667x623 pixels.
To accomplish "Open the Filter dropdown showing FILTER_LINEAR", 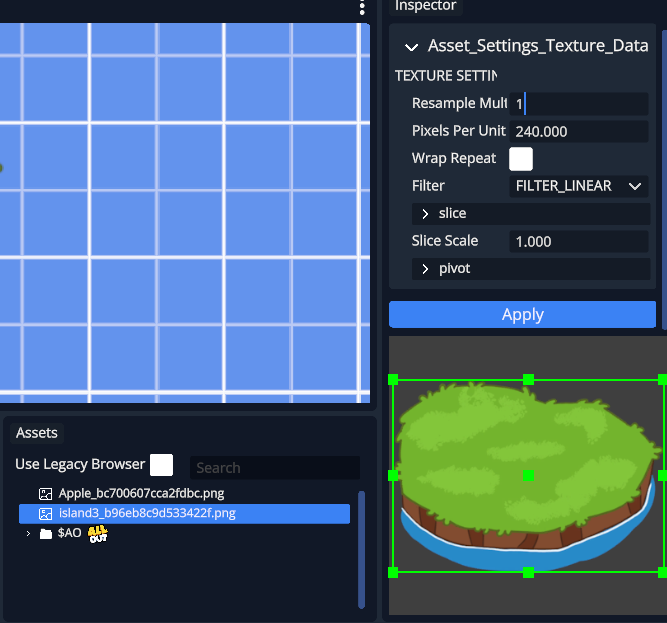I will (579, 186).
